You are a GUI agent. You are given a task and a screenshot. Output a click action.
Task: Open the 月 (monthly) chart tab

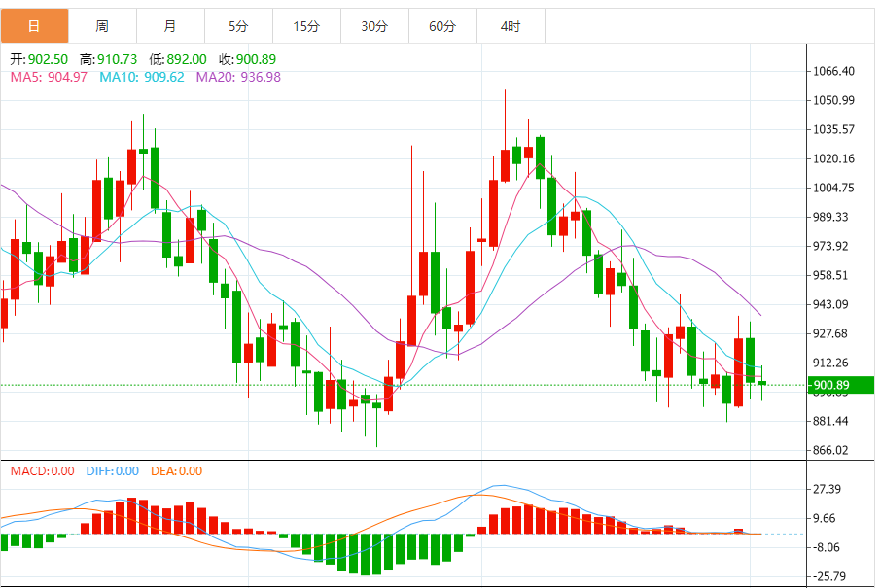pyautogui.click(x=170, y=26)
